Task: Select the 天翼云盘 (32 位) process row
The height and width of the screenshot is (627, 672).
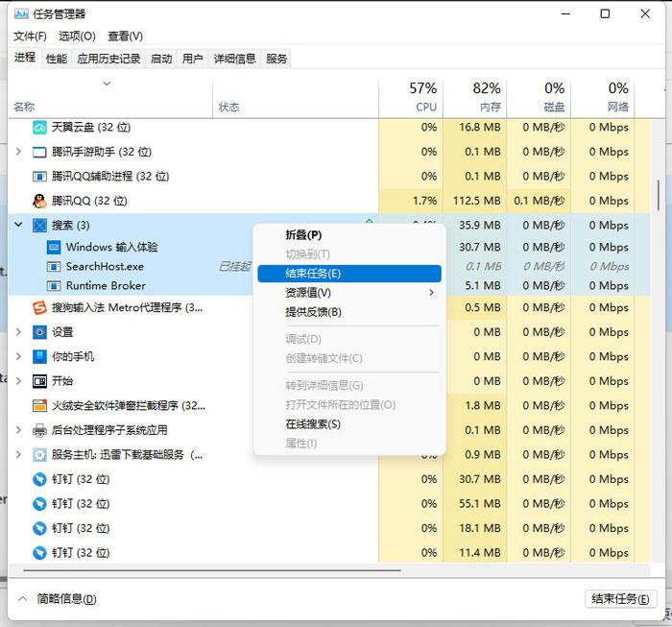Action: coord(329,128)
